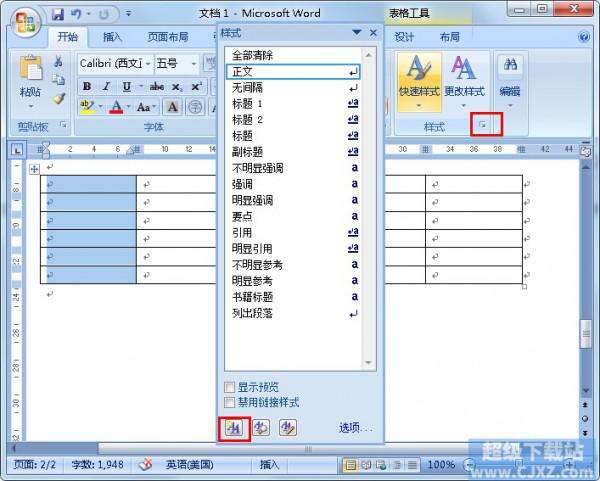Cut selection with scissors icon
Viewport: 600px width, 481px height.
tap(58, 61)
